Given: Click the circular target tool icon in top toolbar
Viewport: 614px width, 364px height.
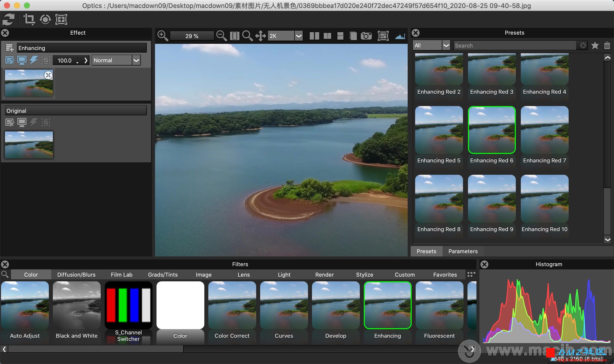Looking at the screenshot, I should coord(45,19).
